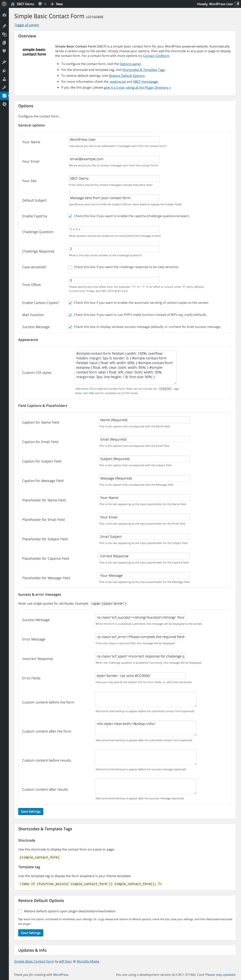Follow the Restore Default Options link
Viewport: 241px width, 980px height.
(x=126, y=76)
